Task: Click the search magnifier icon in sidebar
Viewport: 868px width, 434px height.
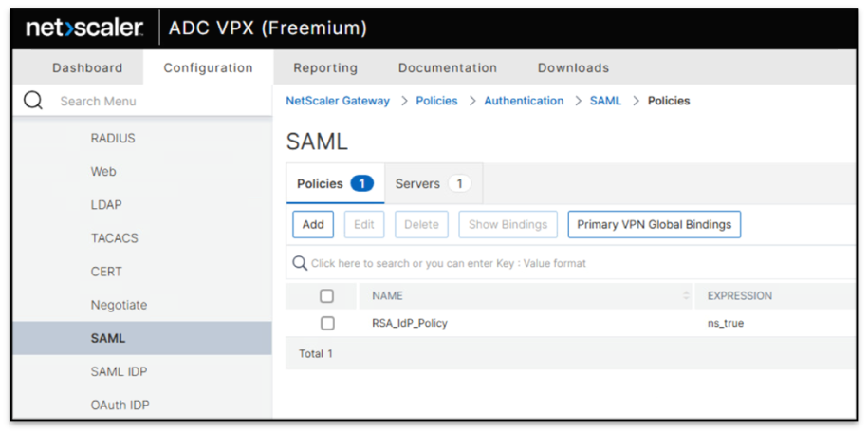Action: [x=33, y=101]
